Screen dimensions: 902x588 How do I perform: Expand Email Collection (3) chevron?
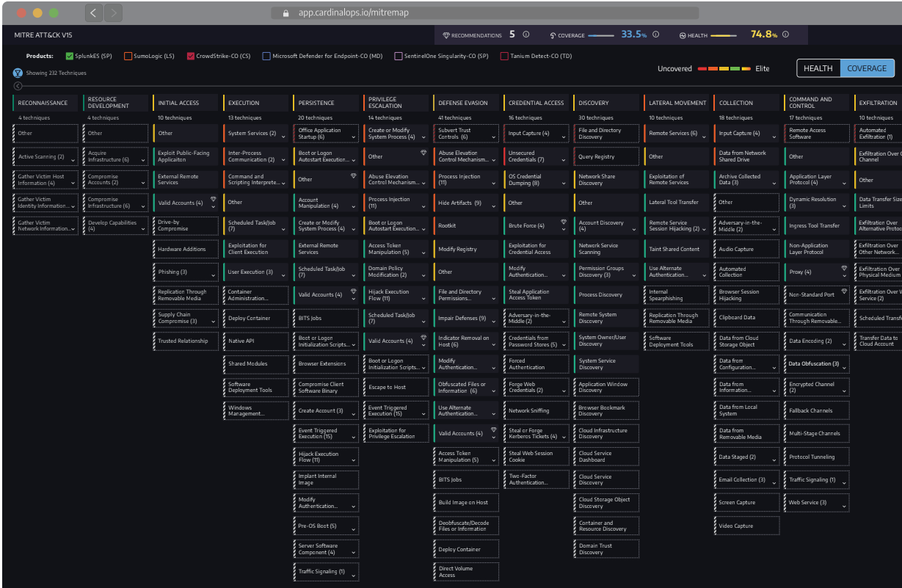pyautogui.click(x=774, y=482)
